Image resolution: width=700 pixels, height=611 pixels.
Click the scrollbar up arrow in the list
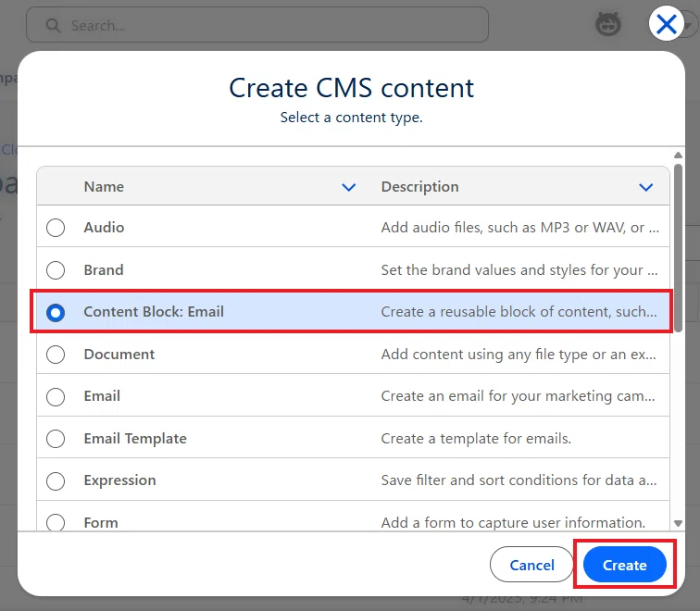click(678, 155)
